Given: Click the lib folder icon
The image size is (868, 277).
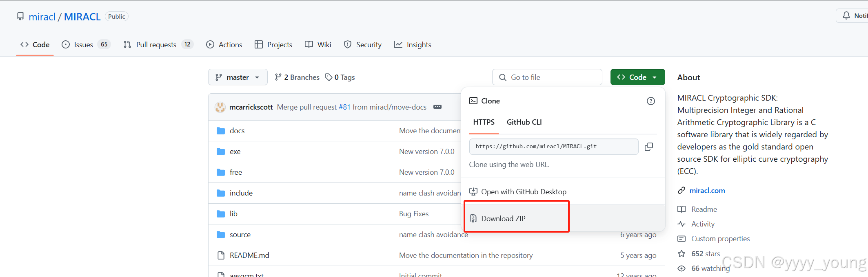Looking at the screenshot, I should coord(221,213).
